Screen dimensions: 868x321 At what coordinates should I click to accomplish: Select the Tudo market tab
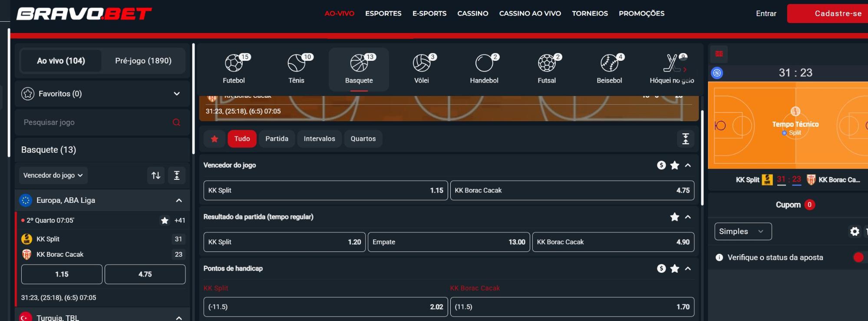(x=242, y=139)
